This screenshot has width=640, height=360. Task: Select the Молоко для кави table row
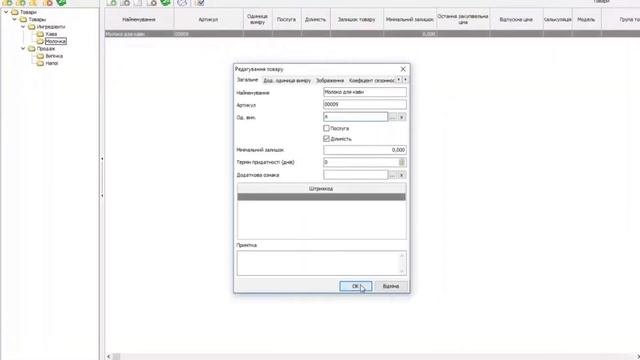tap(372, 34)
